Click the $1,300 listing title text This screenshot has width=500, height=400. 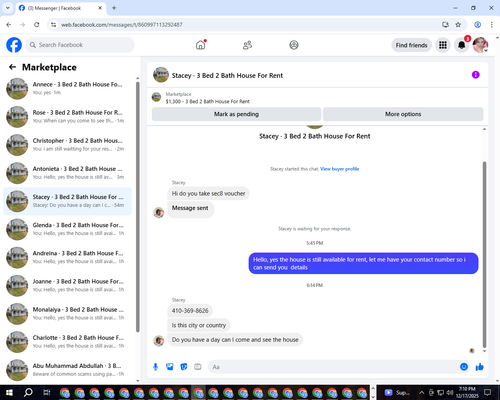[207, 101]
